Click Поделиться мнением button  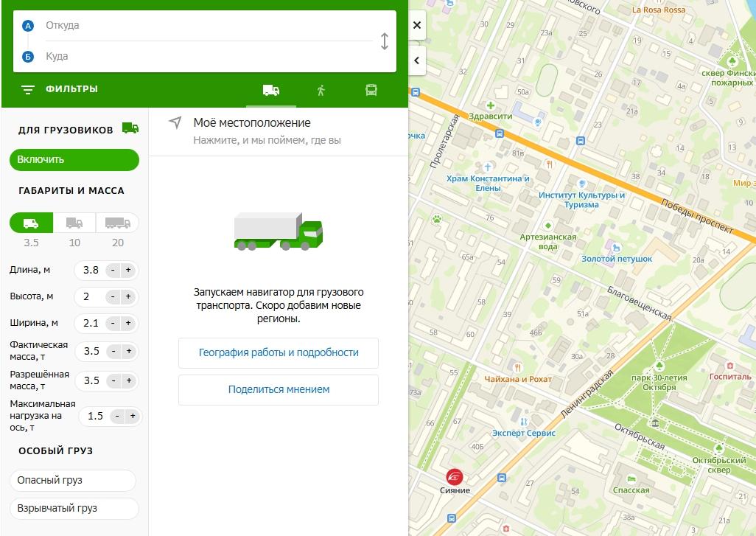click(x=279, y=389)
